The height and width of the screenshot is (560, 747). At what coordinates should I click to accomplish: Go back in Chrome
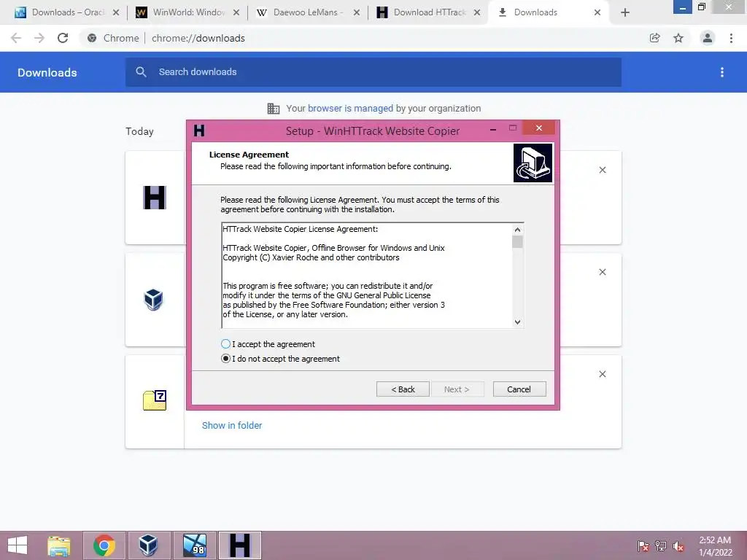16,38
